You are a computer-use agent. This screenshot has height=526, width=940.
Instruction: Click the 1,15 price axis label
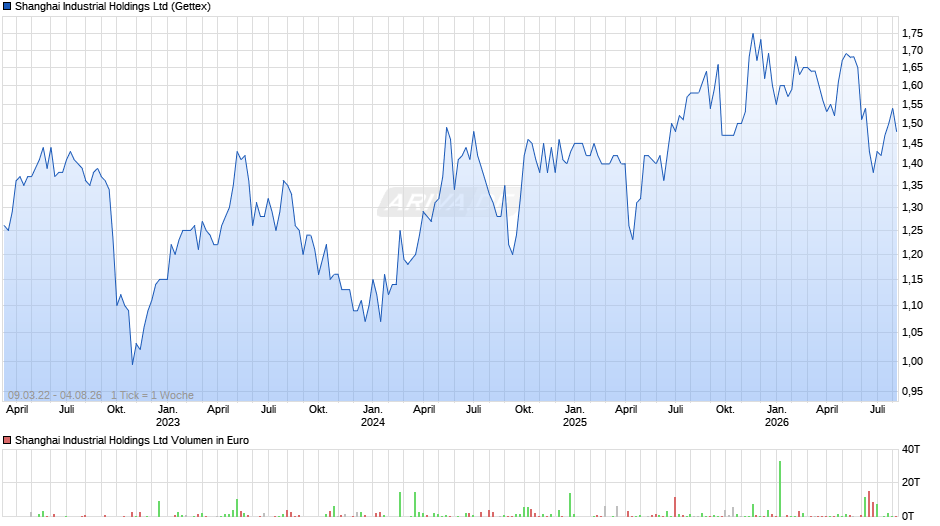pyautogui.click(x=912, y=279)
